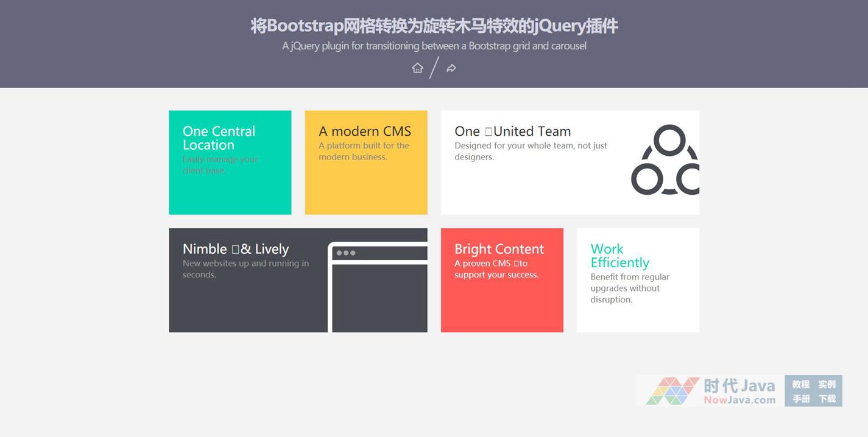The width and height of the screenshot is (868, 437).
Task: Click the share arrow icon in the header
Action: coord(451,68)
